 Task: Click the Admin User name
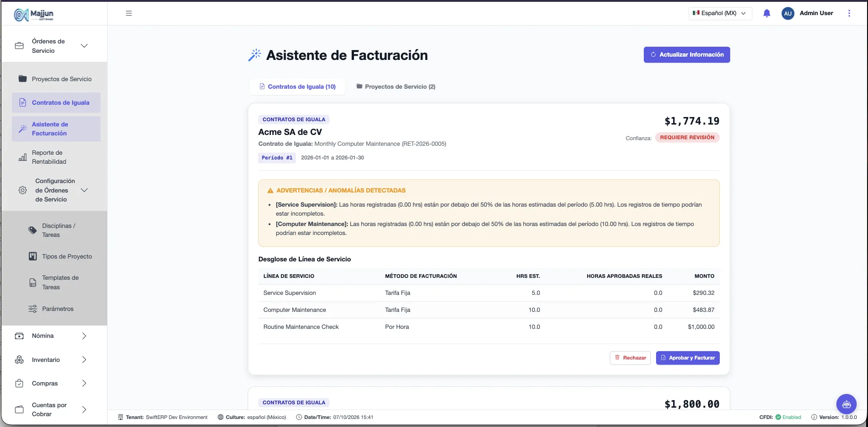pyautogui.click(x=816, y=13)
